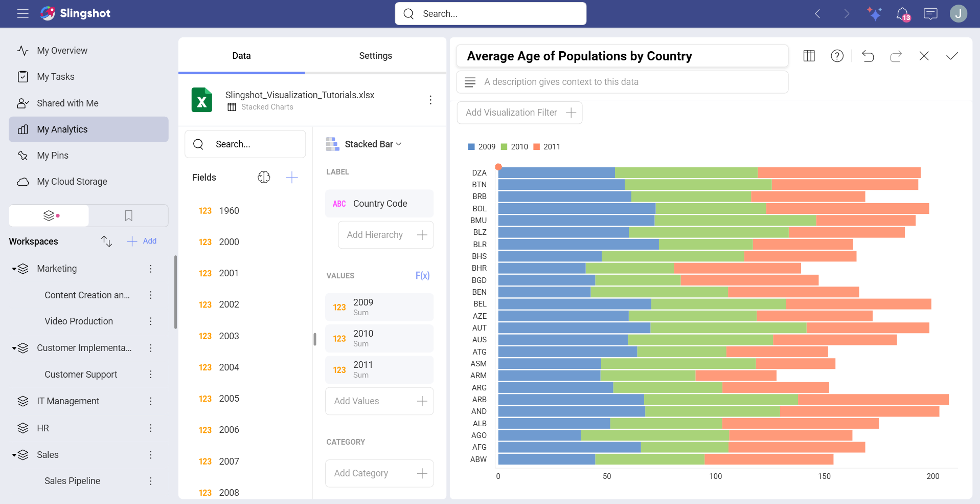The image size is (980, 504).
Task: Open F(x) calculated values
Action: 423,275
